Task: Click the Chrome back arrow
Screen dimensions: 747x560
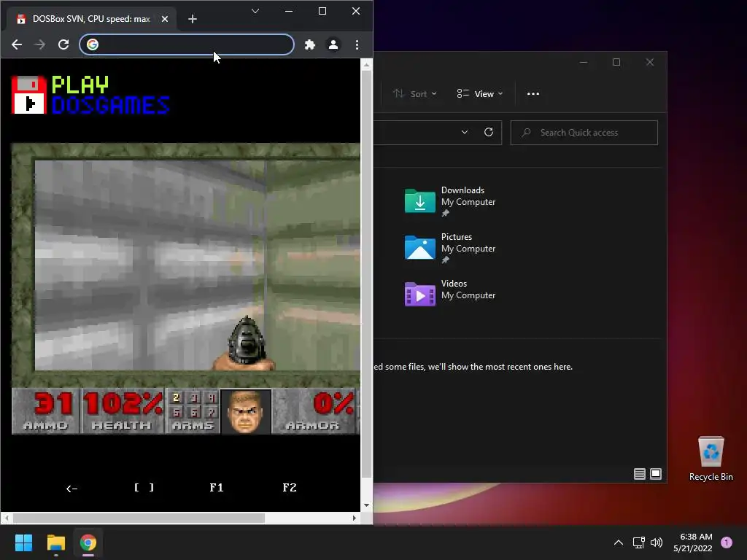Action: click(x=17, y=44)
